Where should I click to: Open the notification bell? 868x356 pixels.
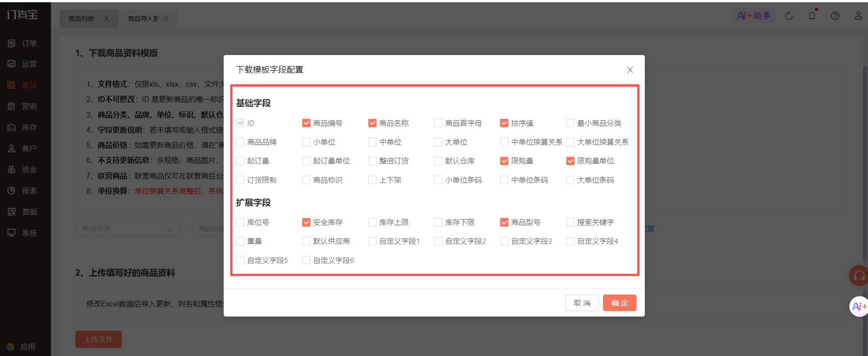[812, 16]
